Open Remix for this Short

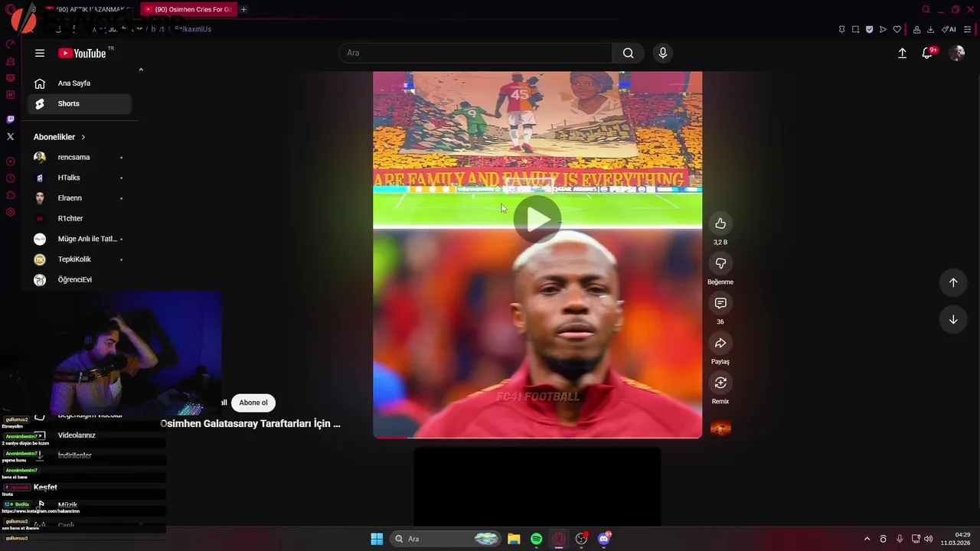click(720, 383)
